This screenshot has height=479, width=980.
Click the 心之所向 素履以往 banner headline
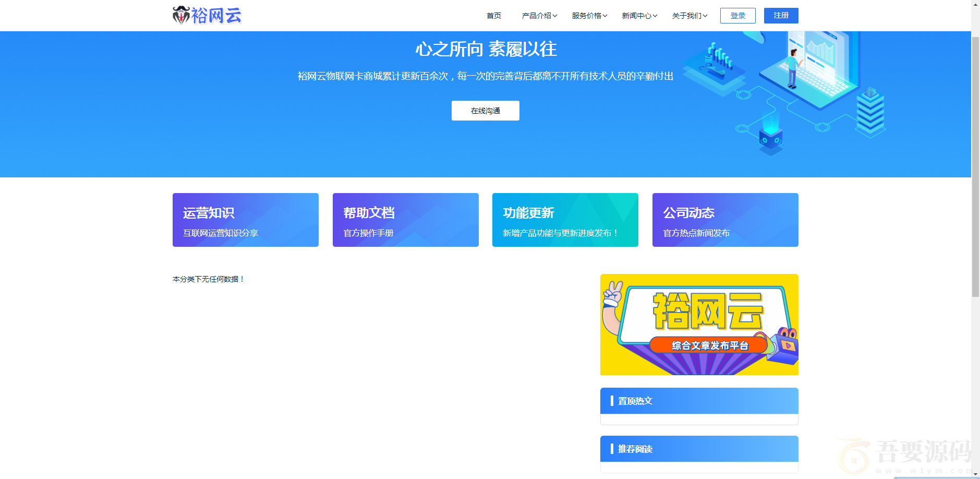point(486,49)
